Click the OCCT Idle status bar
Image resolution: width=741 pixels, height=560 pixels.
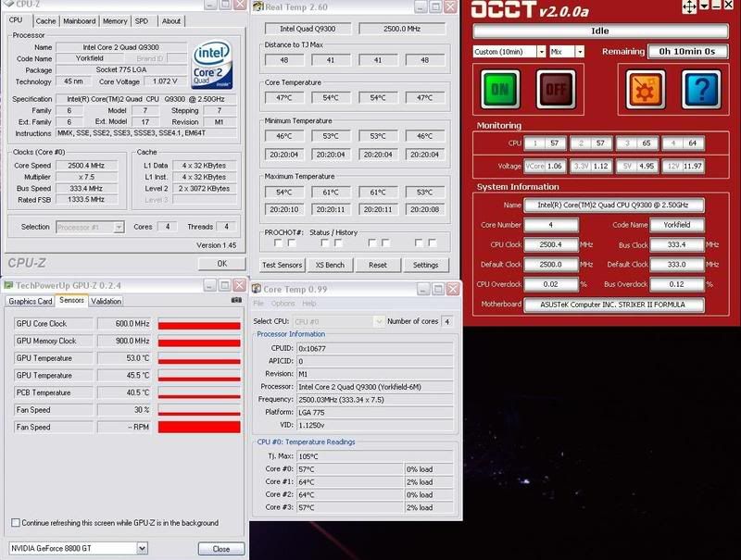tap(600, 31)
